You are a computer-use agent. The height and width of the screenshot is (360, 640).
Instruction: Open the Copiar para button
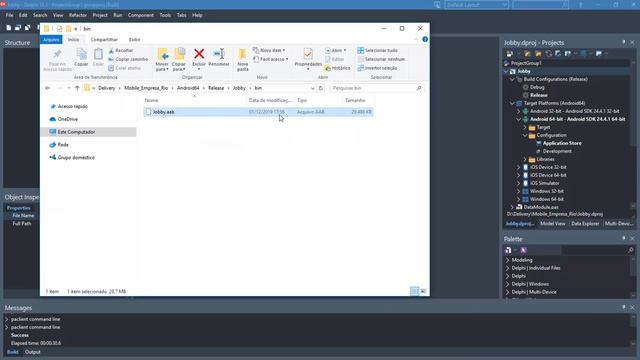[179, 60]
